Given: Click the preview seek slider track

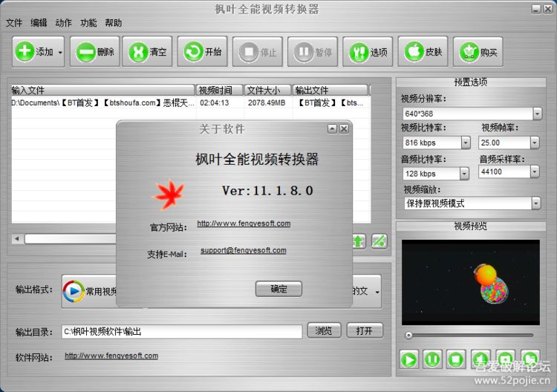Looking at the screenshot, I should [472, 335].
